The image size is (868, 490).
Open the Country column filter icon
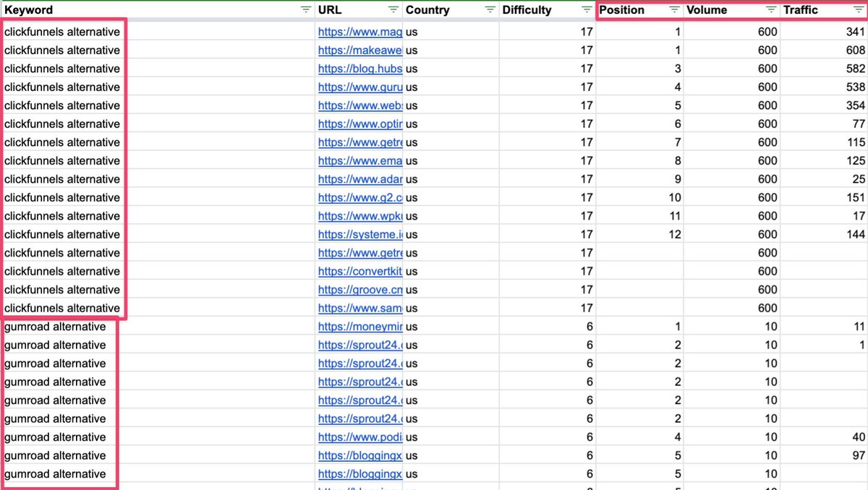click(490, 10)
